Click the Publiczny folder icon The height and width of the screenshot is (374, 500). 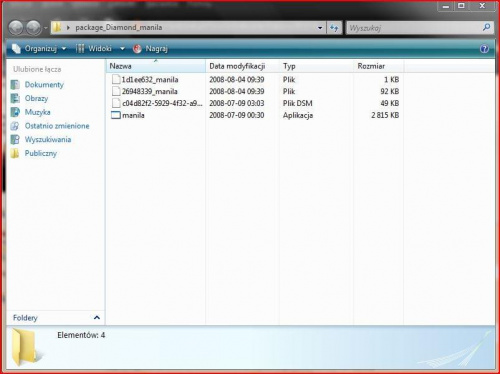pos(15,153)
